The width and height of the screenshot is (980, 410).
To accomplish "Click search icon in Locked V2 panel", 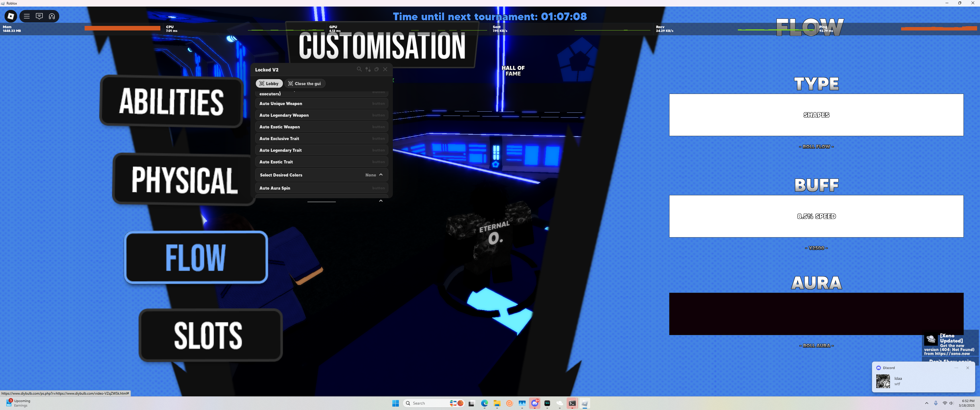I will click(359, 69).
